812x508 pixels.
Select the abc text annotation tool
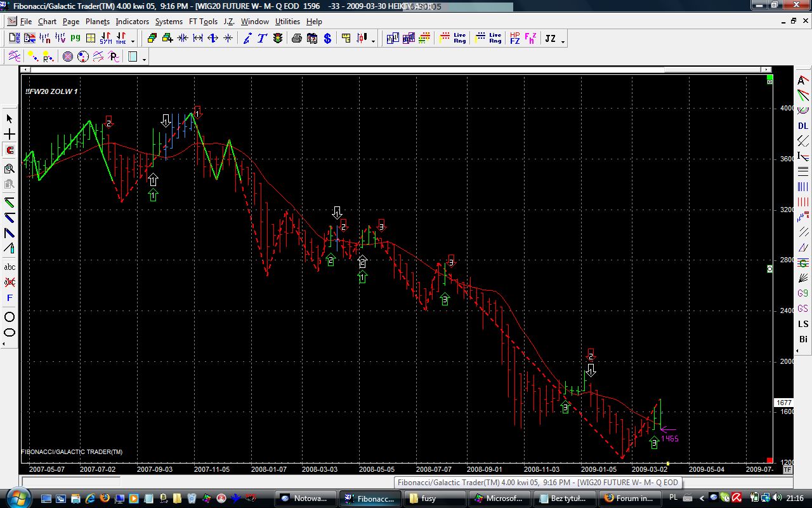click(x=10, y=267)
